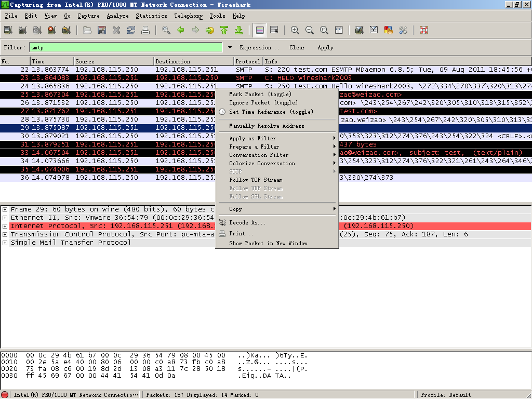Open the Analyze menu
The image size is (532, 399).
tap(118, 16)
